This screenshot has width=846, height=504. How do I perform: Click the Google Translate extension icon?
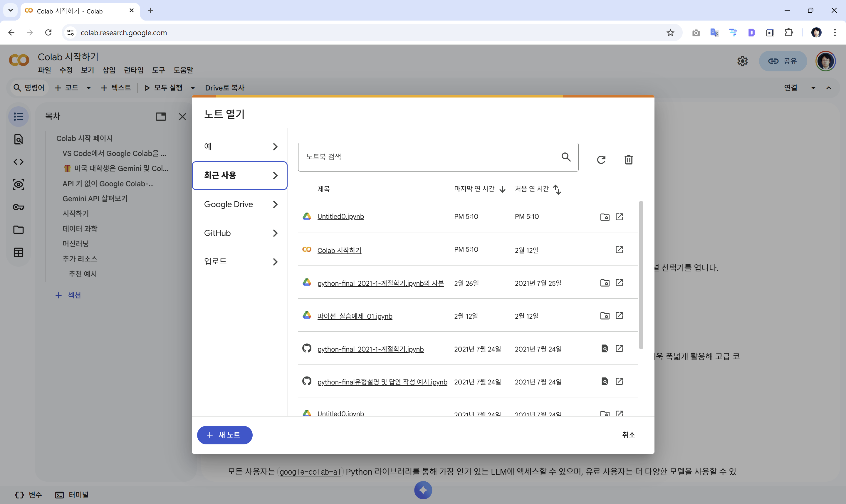point(714,33)
